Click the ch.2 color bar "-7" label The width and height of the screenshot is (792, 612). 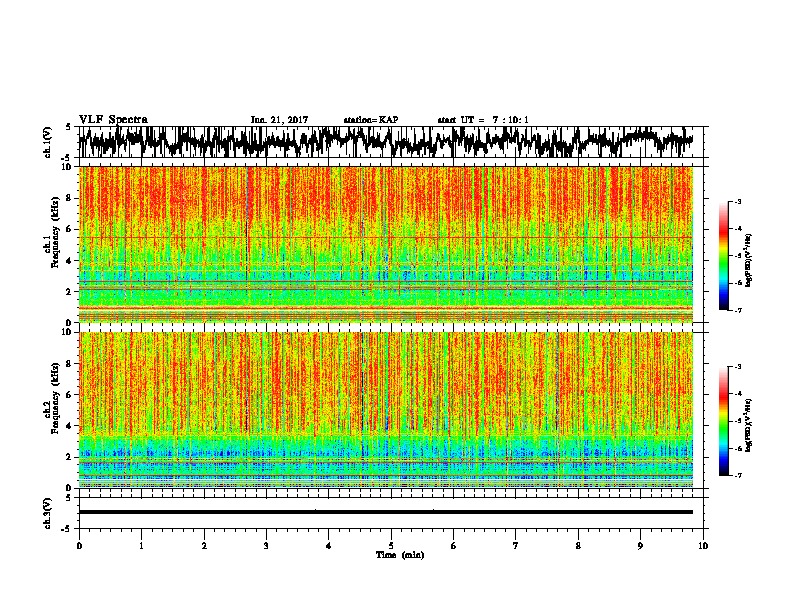pyautogui.click(x=738, y=475)
